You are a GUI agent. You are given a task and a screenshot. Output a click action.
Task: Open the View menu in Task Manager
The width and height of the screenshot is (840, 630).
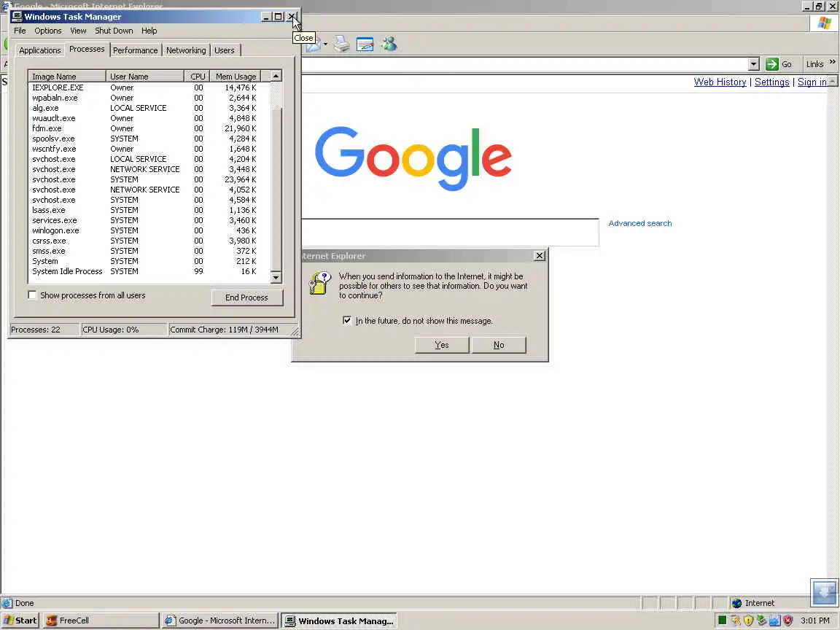click(78, 31)
